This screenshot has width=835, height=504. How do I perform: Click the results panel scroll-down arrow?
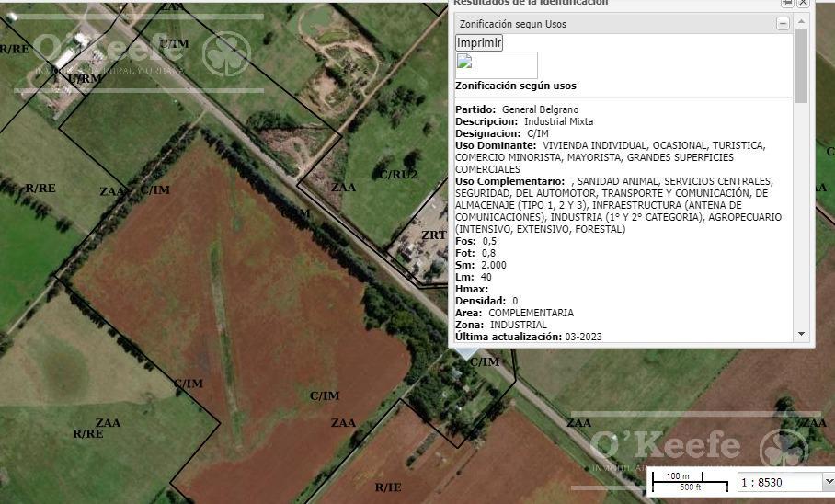coord(801,334)
